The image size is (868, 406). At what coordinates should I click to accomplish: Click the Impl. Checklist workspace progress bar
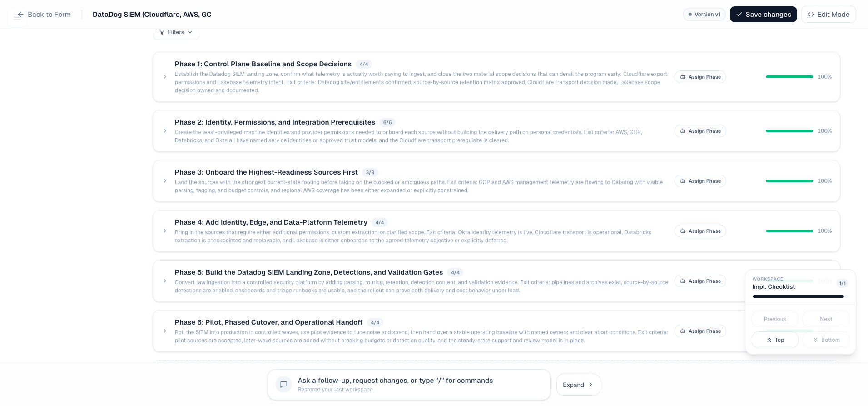[800, 296]
